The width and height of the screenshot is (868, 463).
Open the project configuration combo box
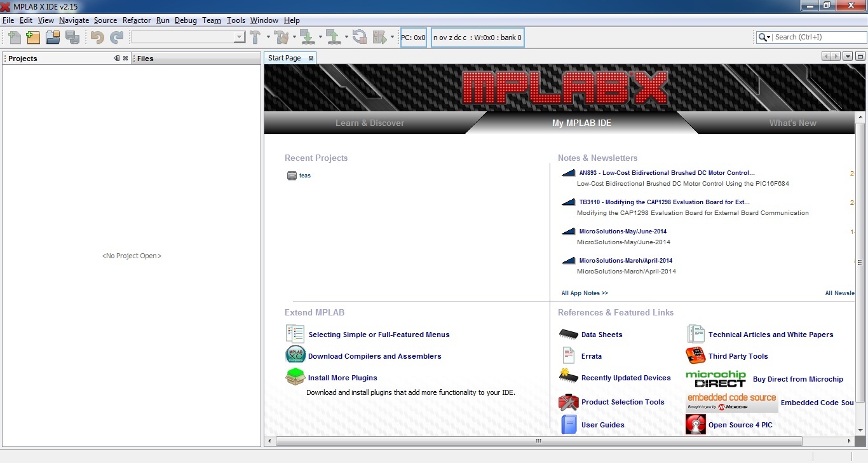click(x=188, y=38)
